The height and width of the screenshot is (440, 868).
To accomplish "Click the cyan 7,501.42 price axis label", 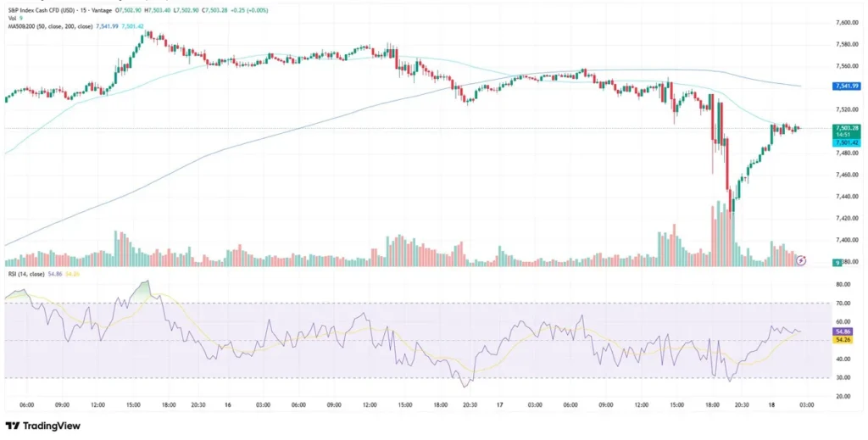I will (x=845, y=142).
